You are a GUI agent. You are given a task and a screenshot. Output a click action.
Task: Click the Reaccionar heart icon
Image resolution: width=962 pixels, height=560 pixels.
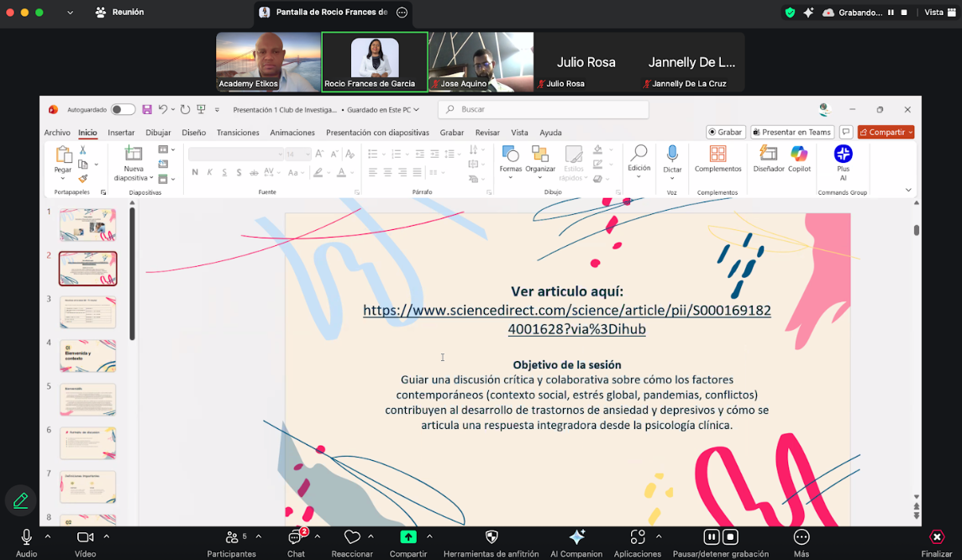pyautogui.click(x=352, y=537)
